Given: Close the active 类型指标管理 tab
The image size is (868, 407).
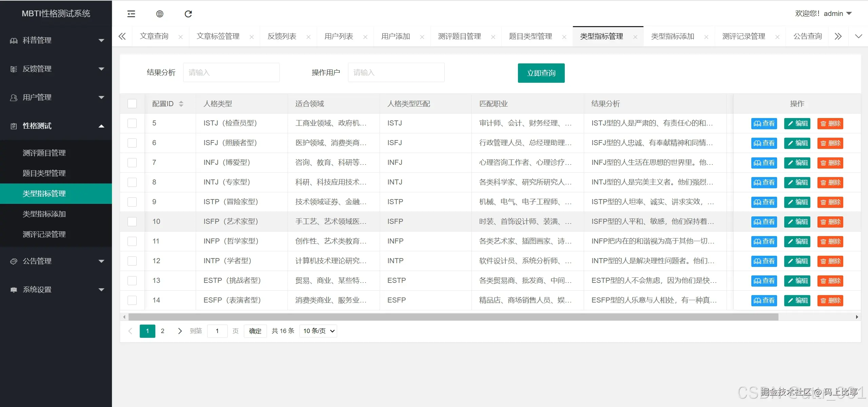Looking at the screenshot, I should 635,37.
